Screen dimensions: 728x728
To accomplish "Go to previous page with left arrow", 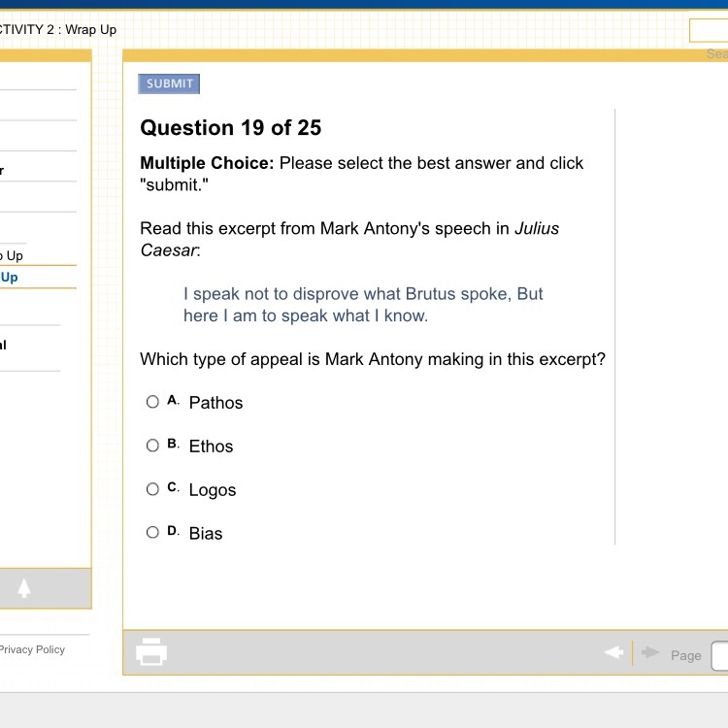I will coord(613,652).
